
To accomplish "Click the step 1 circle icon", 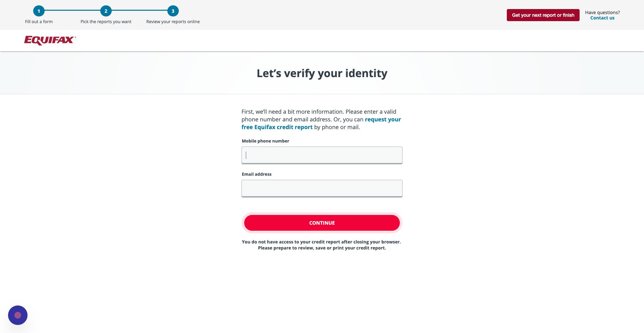I will (x=39, y=11).
